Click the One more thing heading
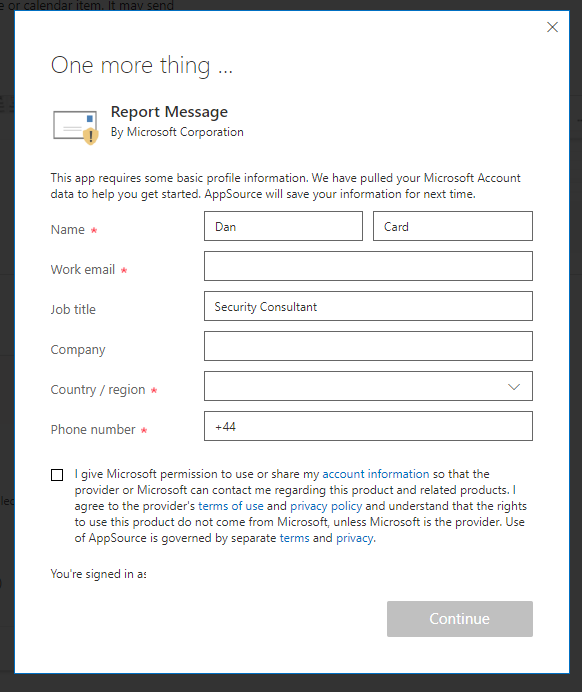The height and width of the screenshot is (692, 582). pos(142,65)
